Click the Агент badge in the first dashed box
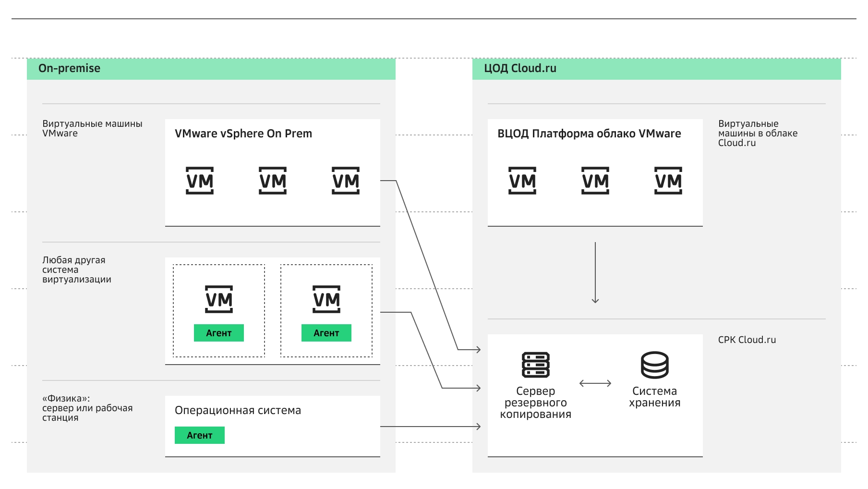This screenshot has height=489, width=868. pyautogui.click(x=219, y=333)
